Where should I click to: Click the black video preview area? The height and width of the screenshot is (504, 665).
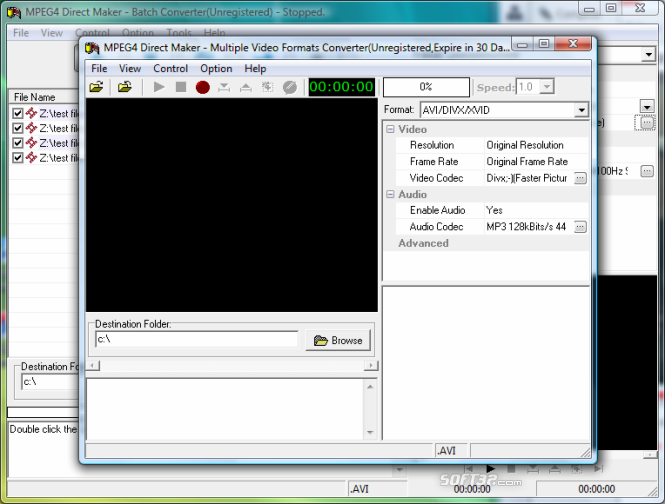pos(232,205)
